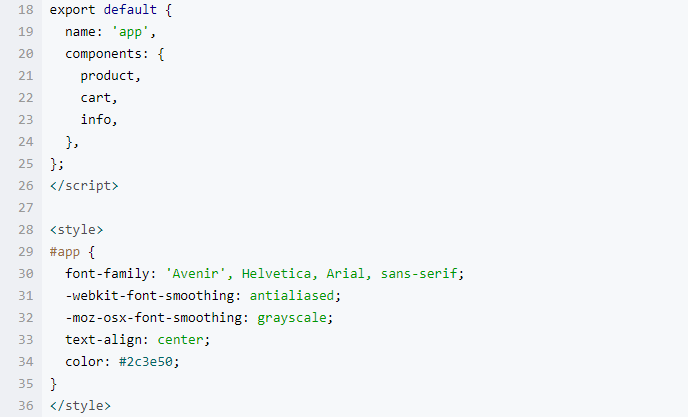The width and height of the screenshot is (688, 417).
Task: Click the 'info' component entry
Action: (x=99, y=119)
